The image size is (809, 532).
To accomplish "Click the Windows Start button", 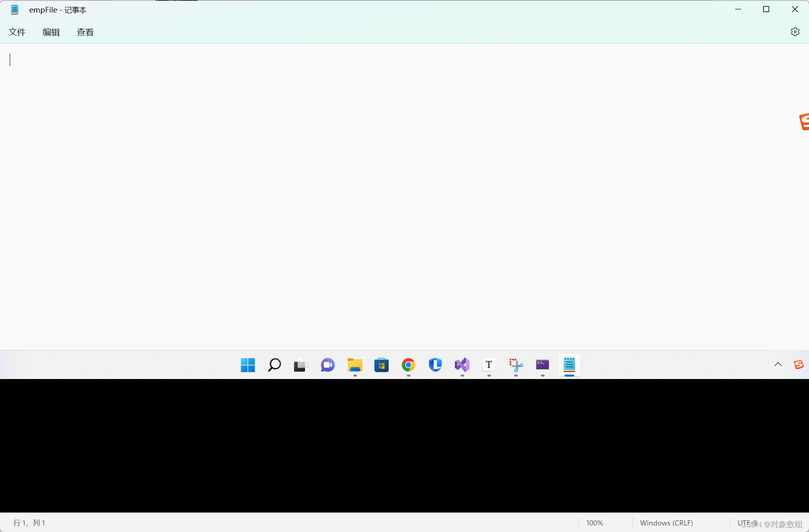I will (248, 365).
